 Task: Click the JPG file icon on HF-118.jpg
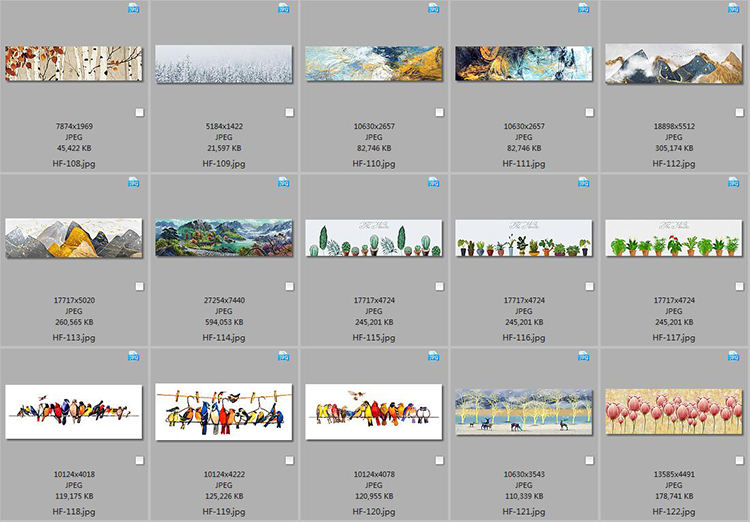[x=134, y=356]
